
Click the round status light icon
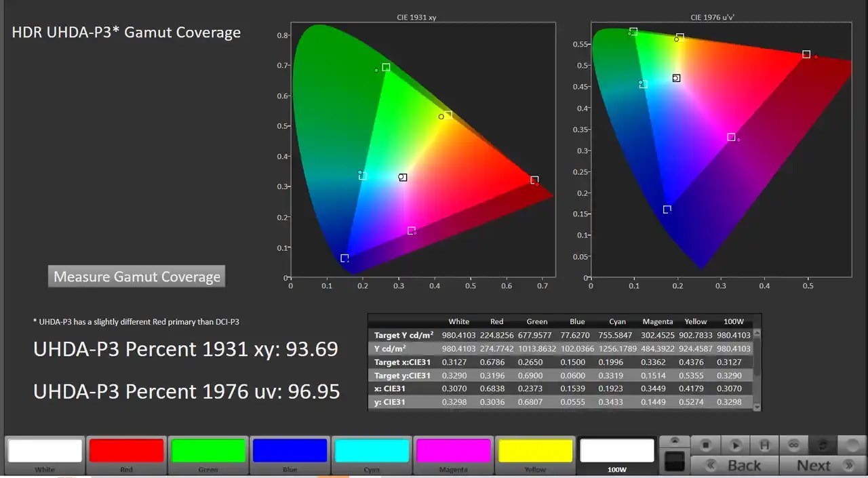tap(852, 445)
